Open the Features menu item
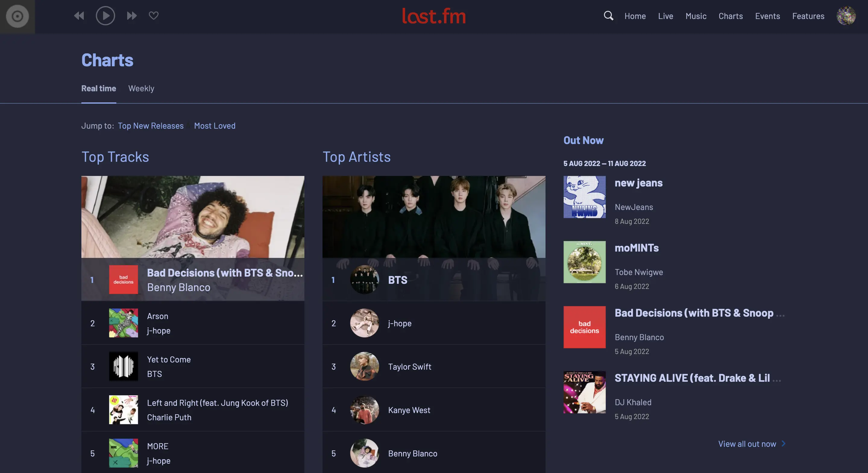 (808, 16)
